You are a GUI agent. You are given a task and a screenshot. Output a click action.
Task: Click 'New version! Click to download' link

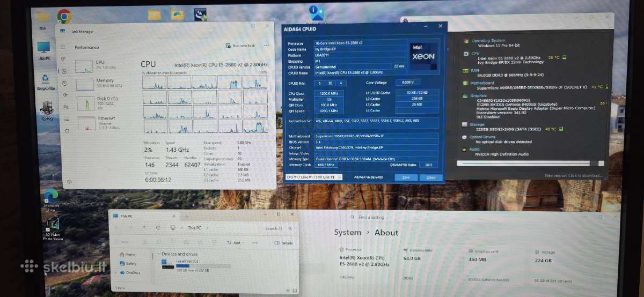[x=574, y=175]
